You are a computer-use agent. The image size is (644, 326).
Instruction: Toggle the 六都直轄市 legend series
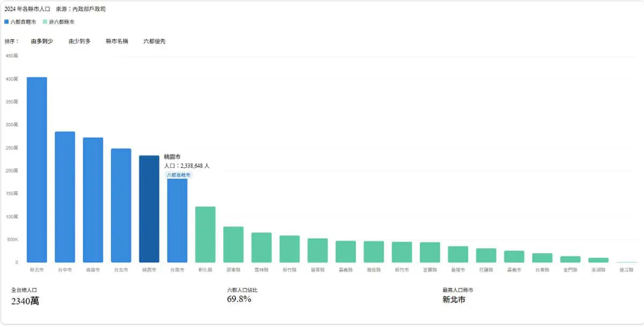click(x=20, y=22)
